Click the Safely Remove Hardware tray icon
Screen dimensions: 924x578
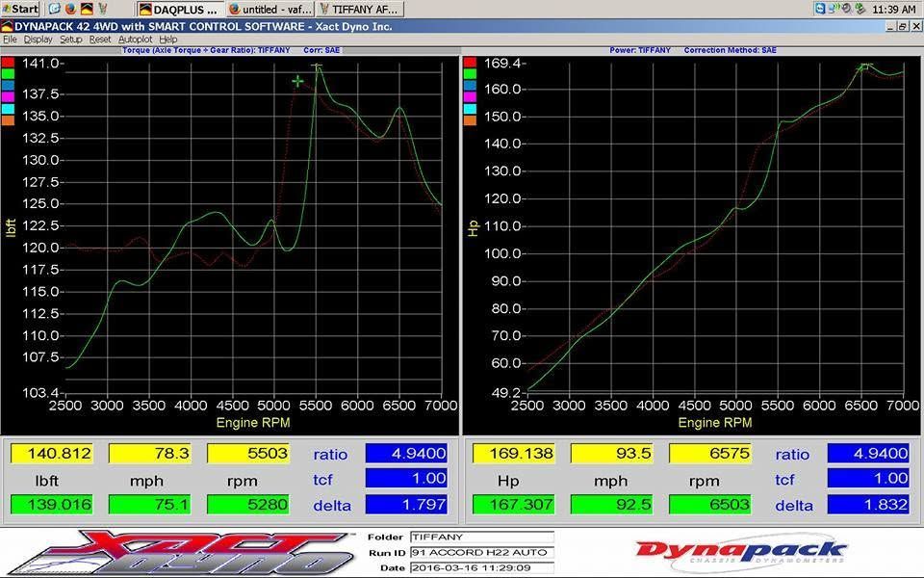(860, 9)
